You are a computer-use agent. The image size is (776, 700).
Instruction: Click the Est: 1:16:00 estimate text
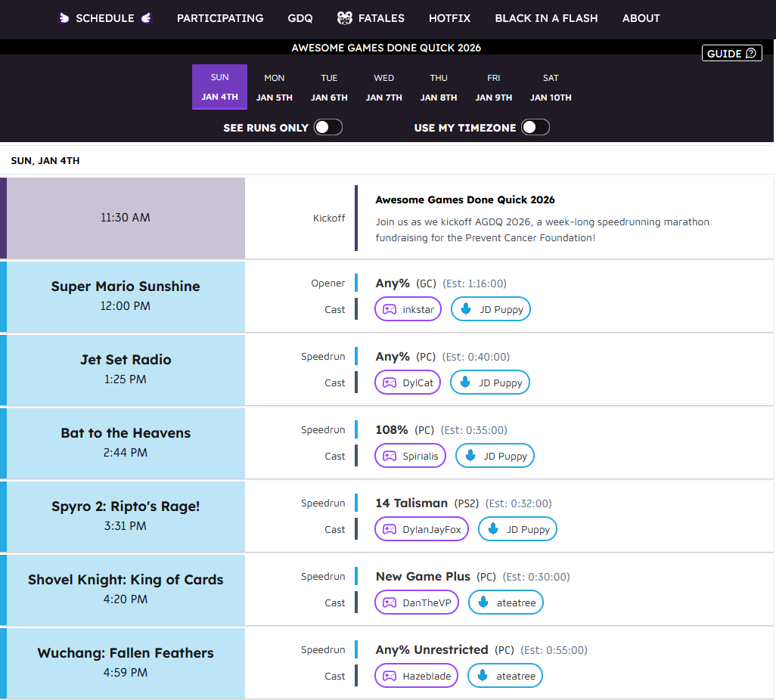[475, 283]
